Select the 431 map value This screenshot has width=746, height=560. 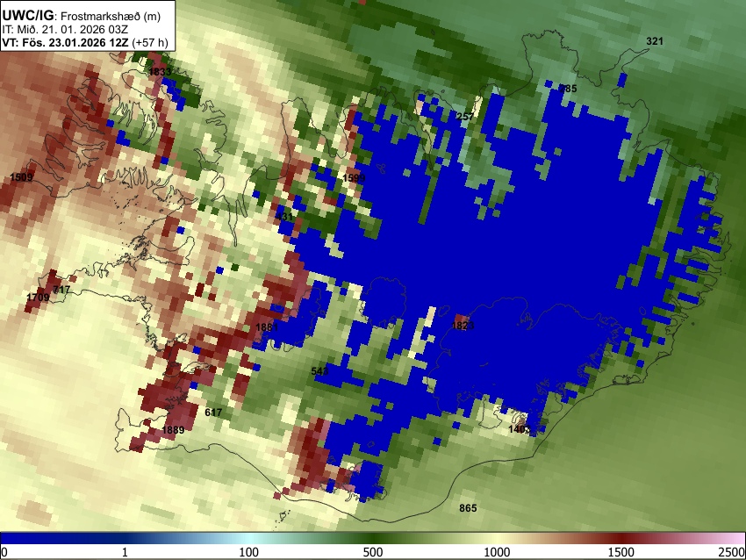click(284, 217)
